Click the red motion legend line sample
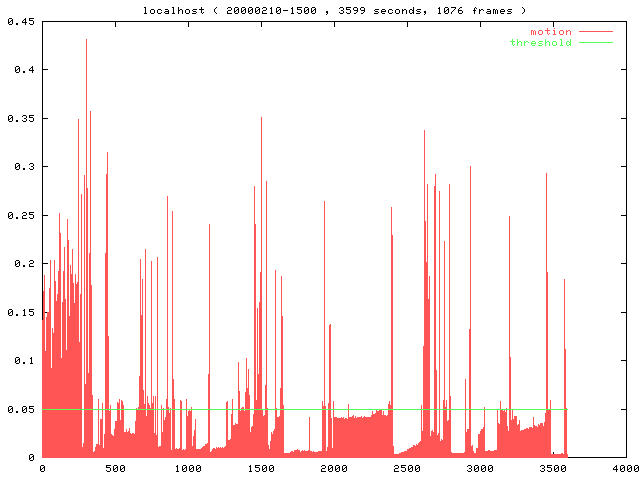The height and width of the screenshot is (480, 640). coord(595,32)
